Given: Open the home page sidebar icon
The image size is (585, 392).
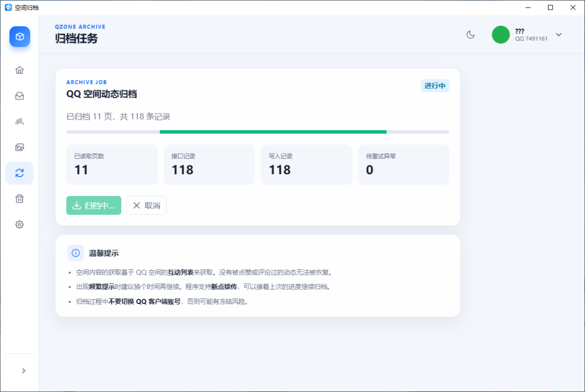Looking at the screenshot, I should [x=19, y=70].
